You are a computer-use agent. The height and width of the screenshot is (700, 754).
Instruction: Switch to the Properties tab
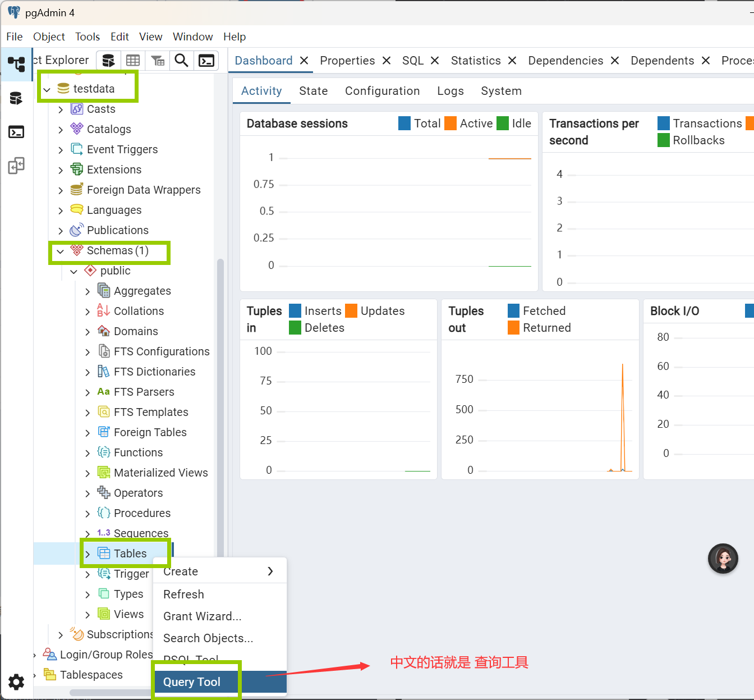(x=347, y=61)
